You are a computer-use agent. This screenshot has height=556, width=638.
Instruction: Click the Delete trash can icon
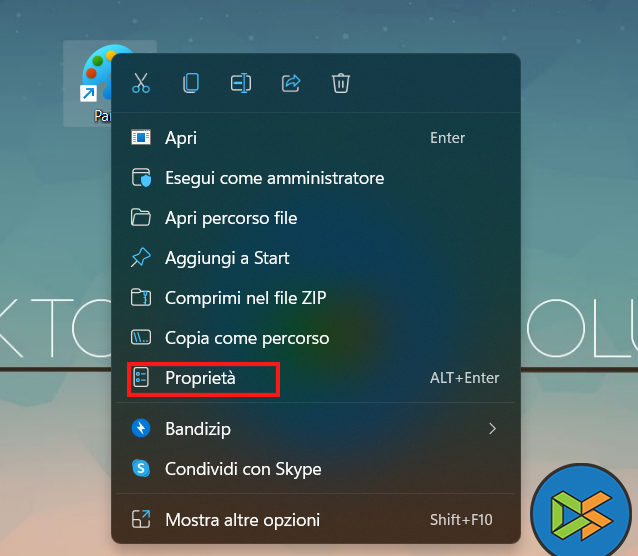[x=341, y=83]
